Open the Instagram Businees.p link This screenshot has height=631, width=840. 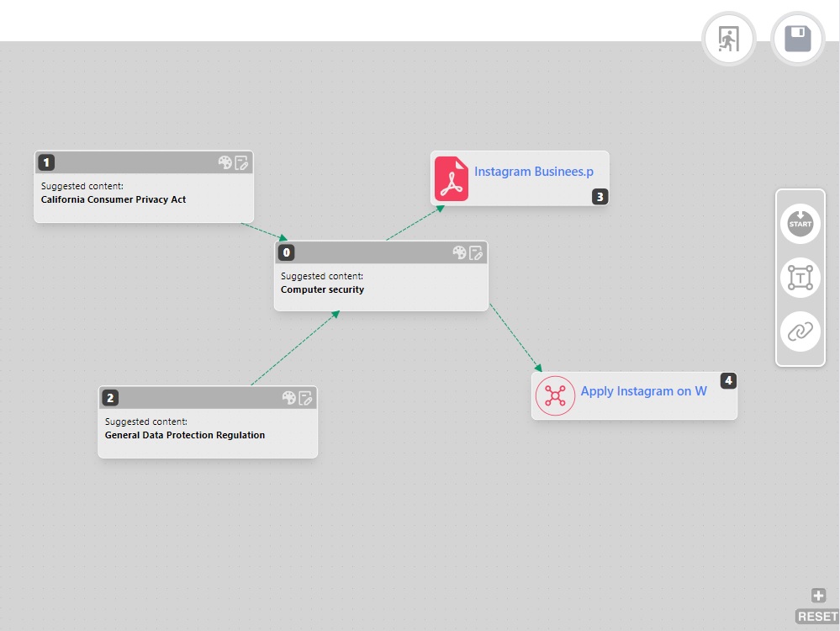point(533,172)
